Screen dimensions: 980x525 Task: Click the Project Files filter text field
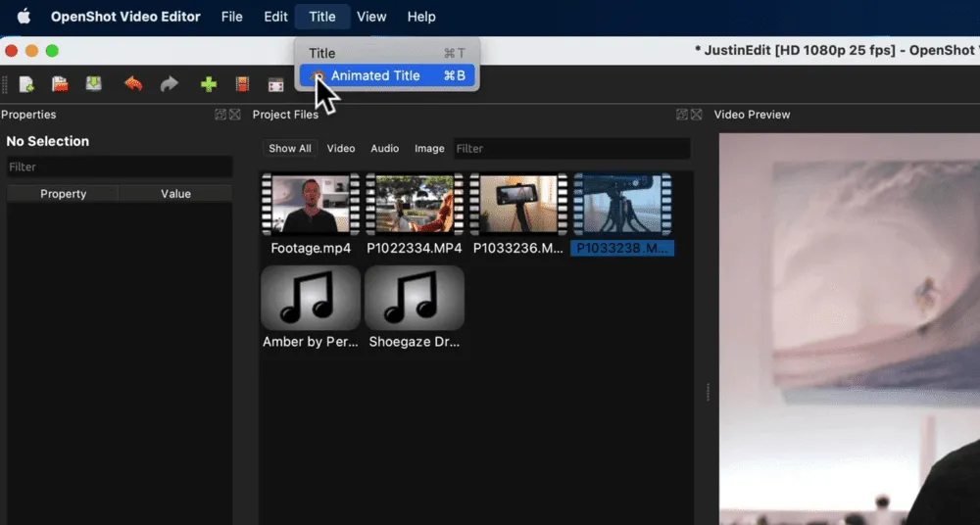tap(571, 149)
